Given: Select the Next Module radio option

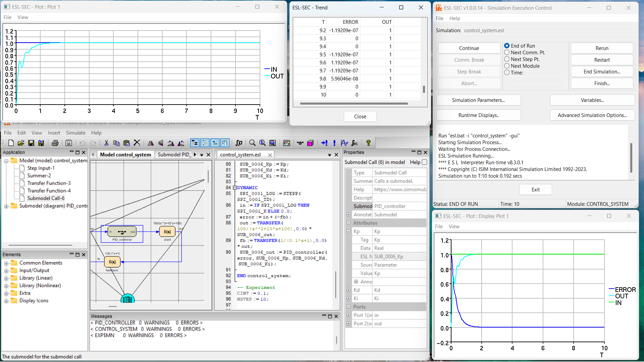Looking at the screenshot, I should (x=507, y=66).
